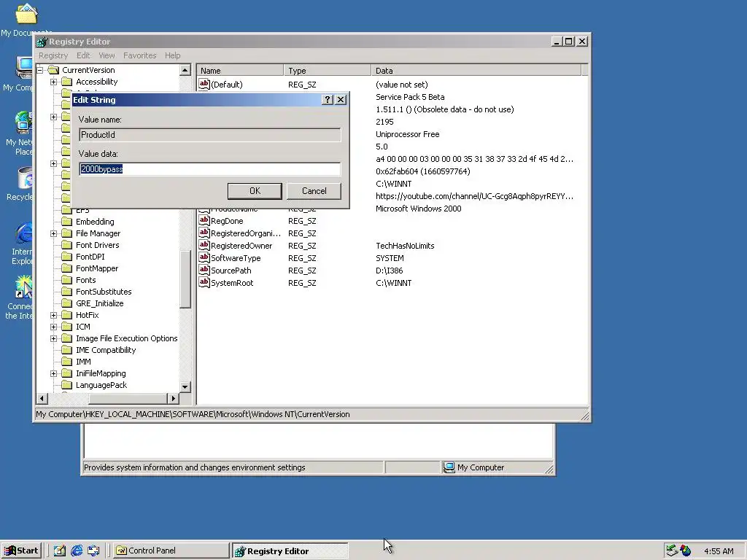Image resolution: width=747 pixels, height=560 pixels.
Task: Click the Name column header
Action: click(x=240, y=71)
